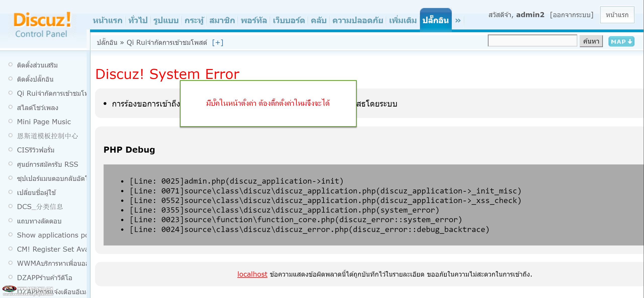The image size is (644, 298).
Task: Click debug line 0355 system_error
Action: tap(284, 210)
